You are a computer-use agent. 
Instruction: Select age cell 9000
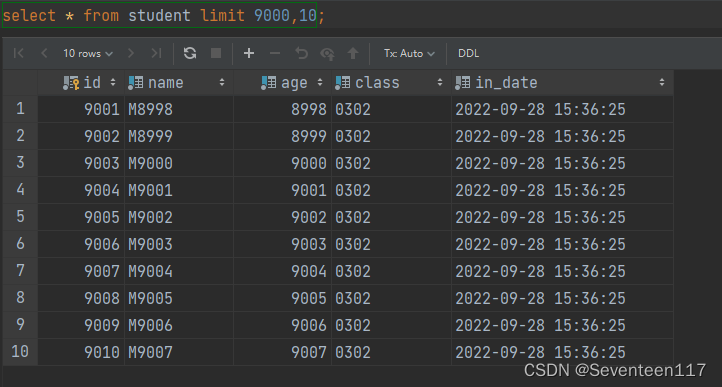pos(283,163)
